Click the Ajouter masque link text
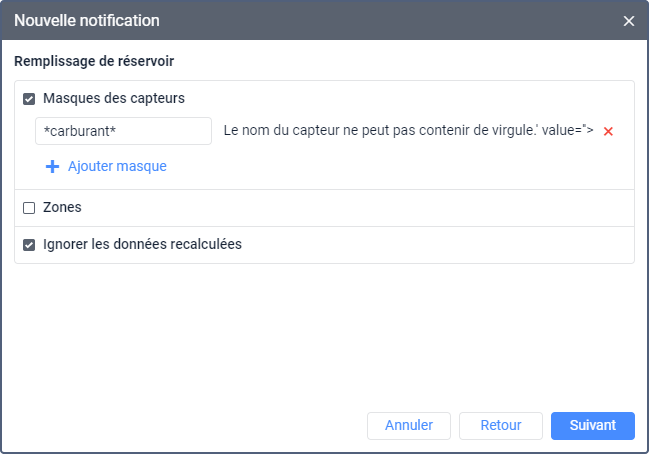Image resolution: width=649 pixels, height=454 pixels. coord(117,166)
